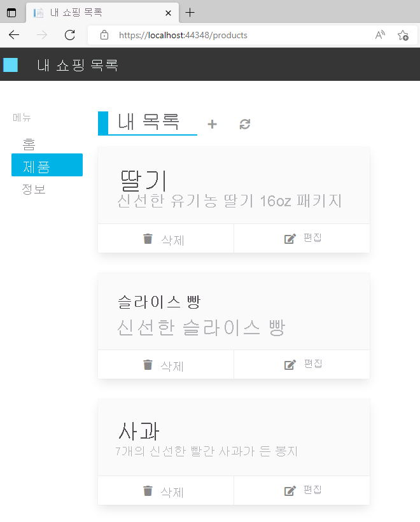Open the tab actions menu icon
This screenshot has width=420, height=522.
[11, 13]
